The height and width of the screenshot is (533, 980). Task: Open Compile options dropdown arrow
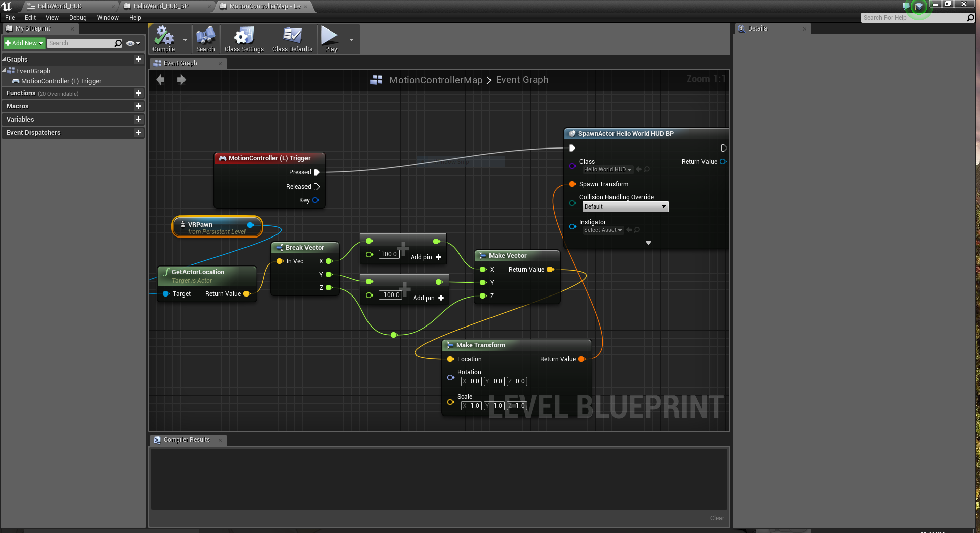(185, 40)
